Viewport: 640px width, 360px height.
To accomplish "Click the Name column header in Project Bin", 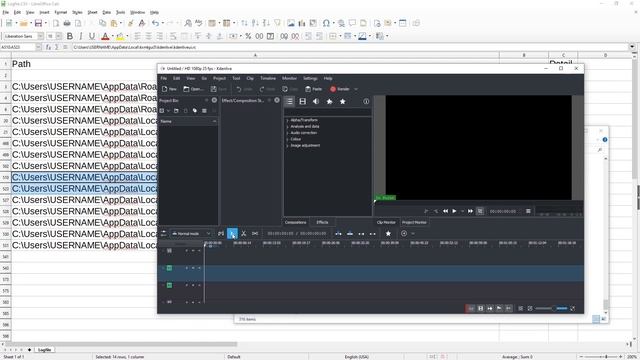I will 188,121.
